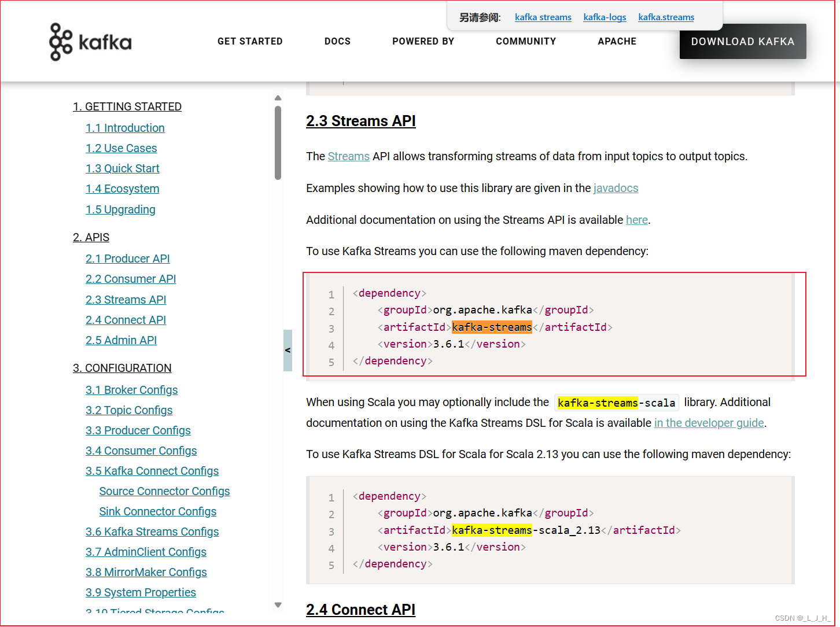
Task: Open the DOCS menu
Action: click(x=337, y=42)
